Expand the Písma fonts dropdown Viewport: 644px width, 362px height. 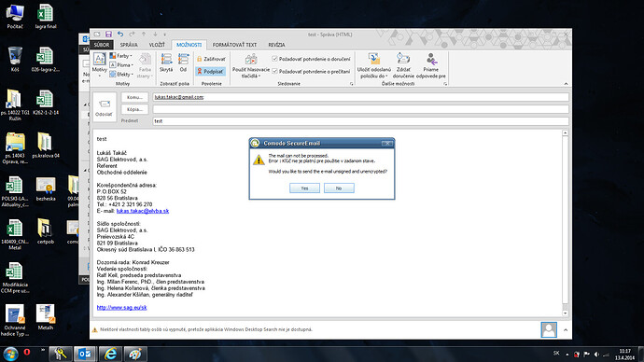pyautogui.click(x=121, y=65)
